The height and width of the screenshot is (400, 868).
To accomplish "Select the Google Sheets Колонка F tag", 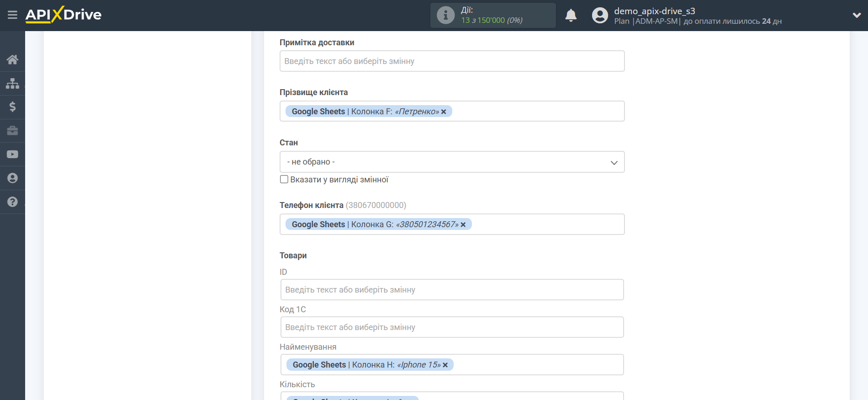I will (369, 111).
